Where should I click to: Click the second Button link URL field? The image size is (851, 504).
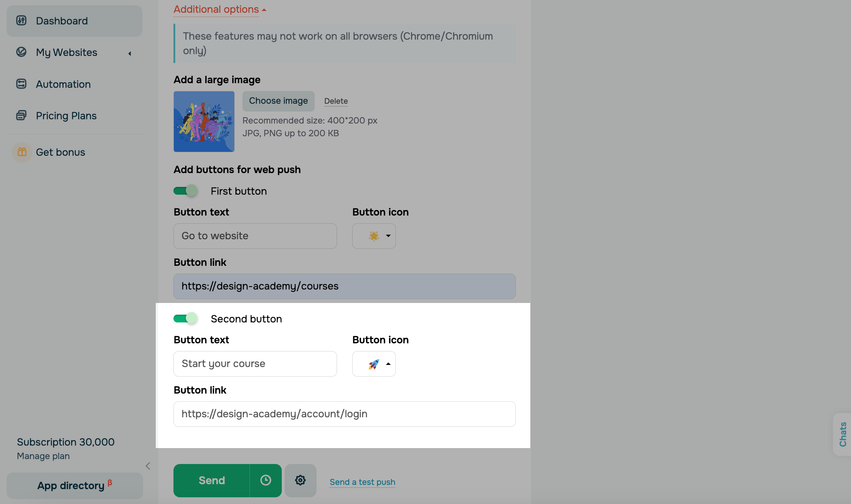coord(344,414)
